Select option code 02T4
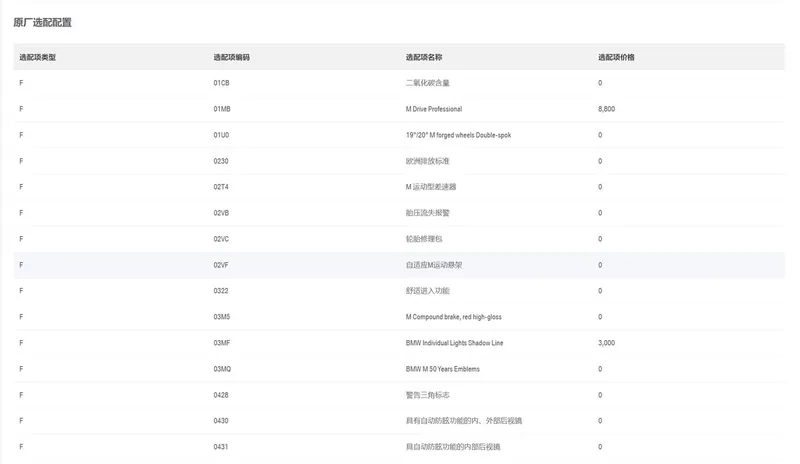This screenshot has height=464, width=800. point(221,187)
